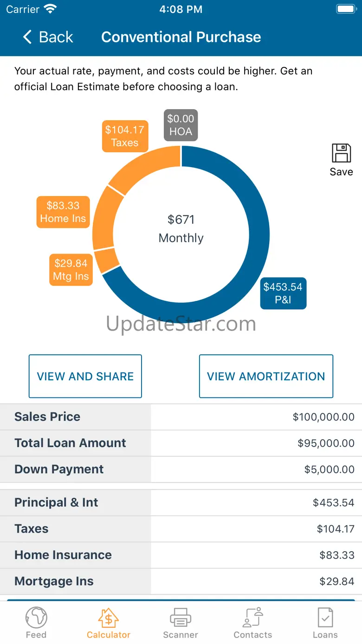Viewport: 362px width, 644px height.
Task: Select the $29.84 Mtg Ins label
Action: tap(71, 270)
